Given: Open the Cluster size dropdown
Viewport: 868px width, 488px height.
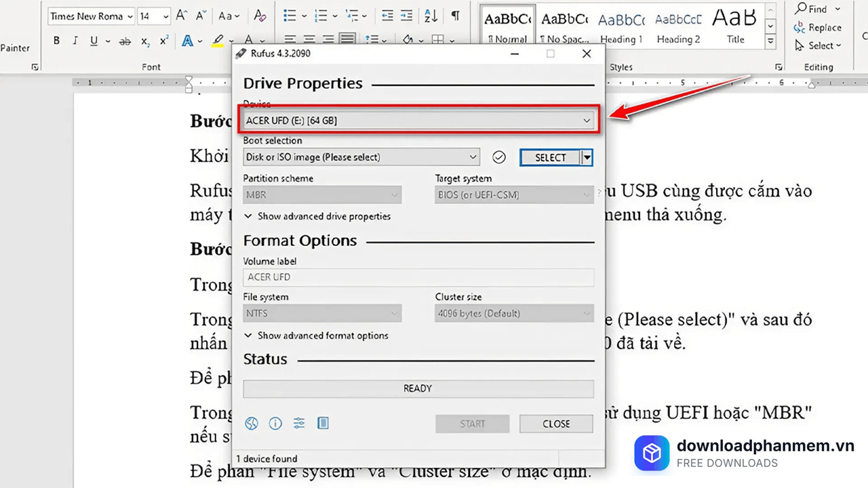Looking at the screenshot, I should (x=514, y=313).
